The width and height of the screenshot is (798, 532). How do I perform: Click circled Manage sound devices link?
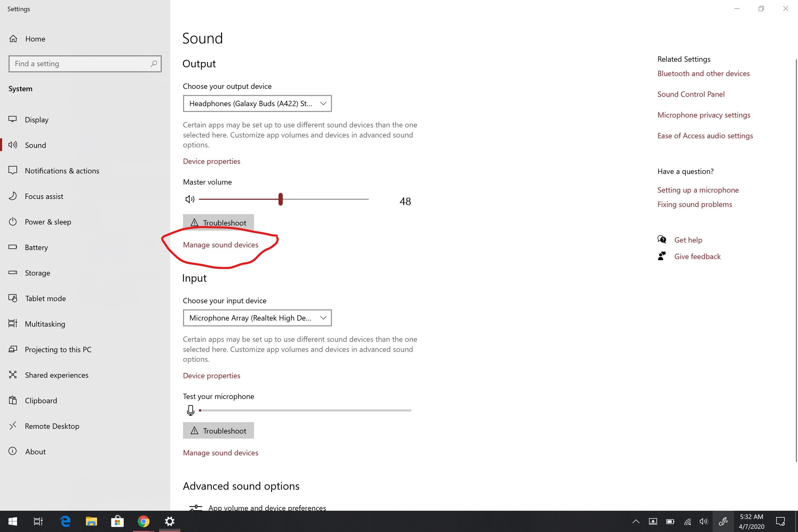coord(221,245)
